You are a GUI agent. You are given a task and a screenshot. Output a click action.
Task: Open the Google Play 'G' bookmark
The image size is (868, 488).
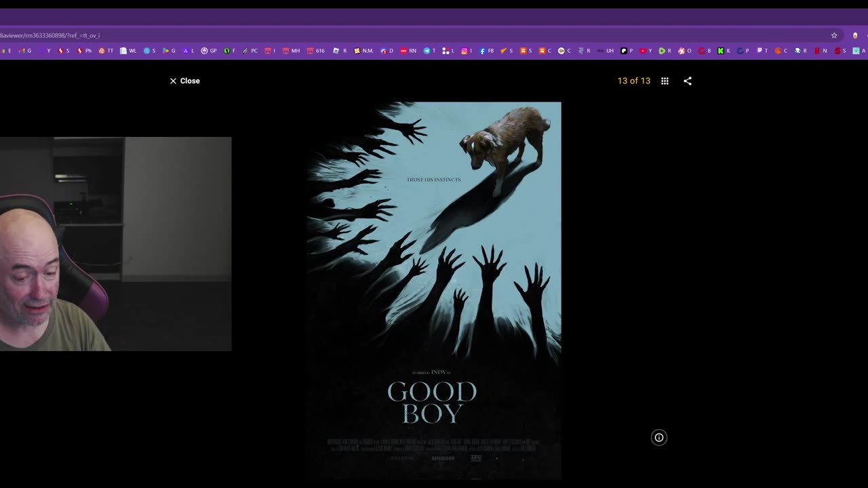(x=170, y=51)
